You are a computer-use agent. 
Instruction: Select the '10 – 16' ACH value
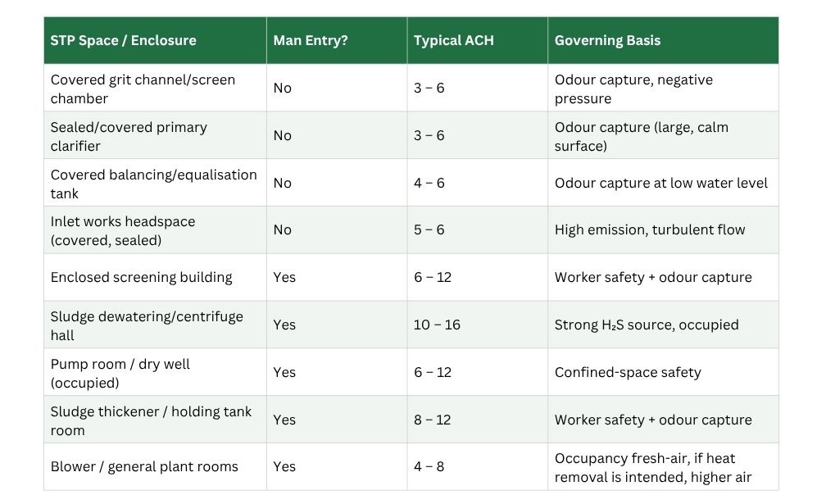point(437,325)
